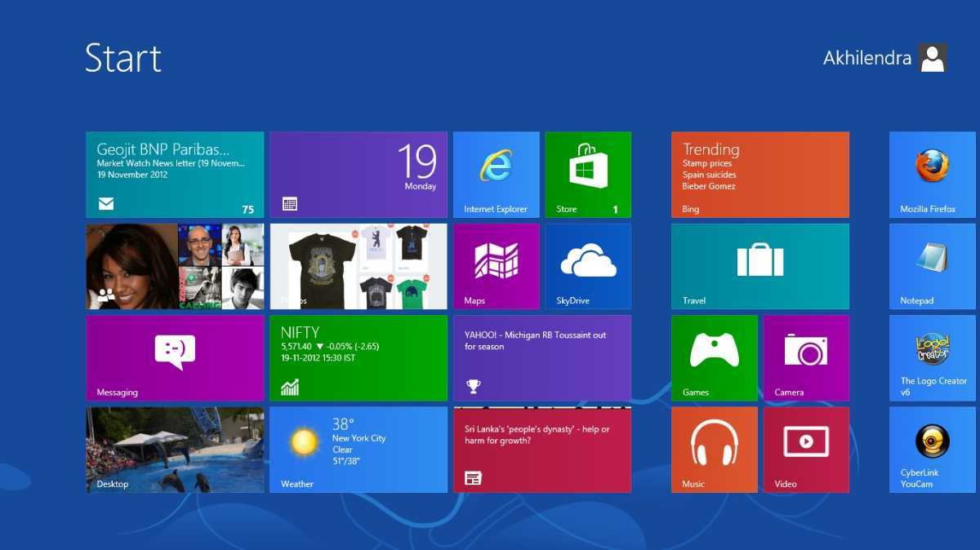Viewport: 980px width, 550px height.
Task: Open the Maps app tile
Action: tap(496, 266)
